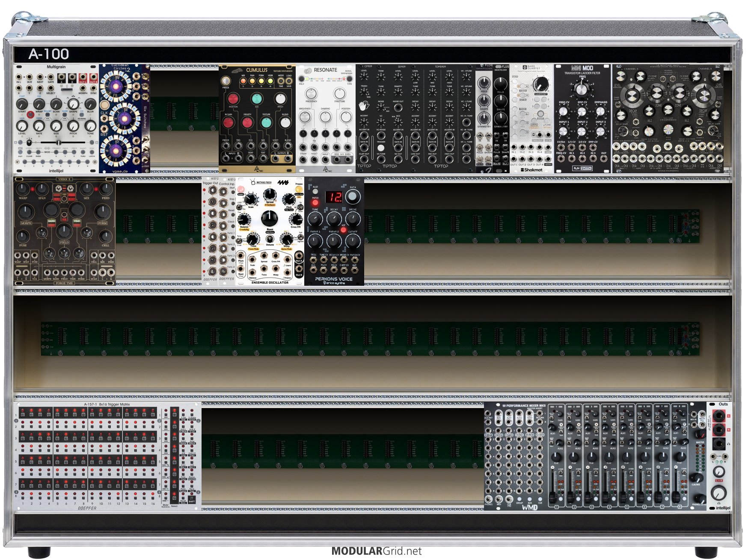
Task: Turn the FREQ knob on Mini Mod
Action: point(582,89)
